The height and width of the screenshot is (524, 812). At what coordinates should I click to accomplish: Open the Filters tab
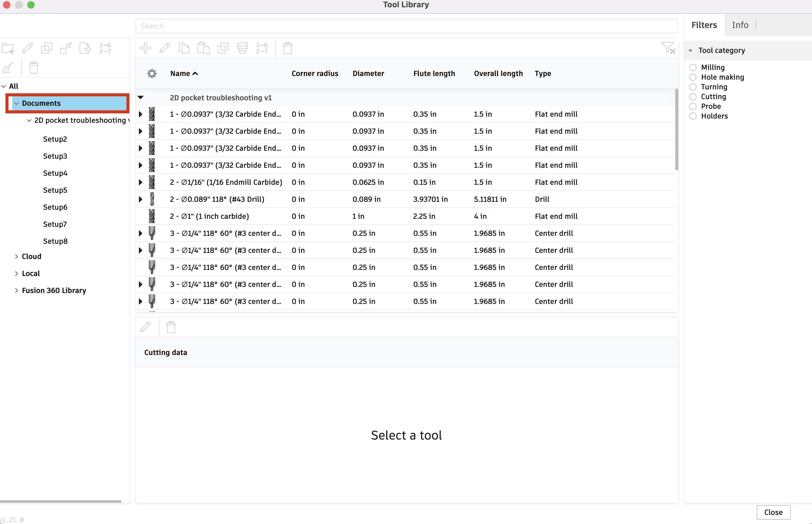click(x=704, y=25)
